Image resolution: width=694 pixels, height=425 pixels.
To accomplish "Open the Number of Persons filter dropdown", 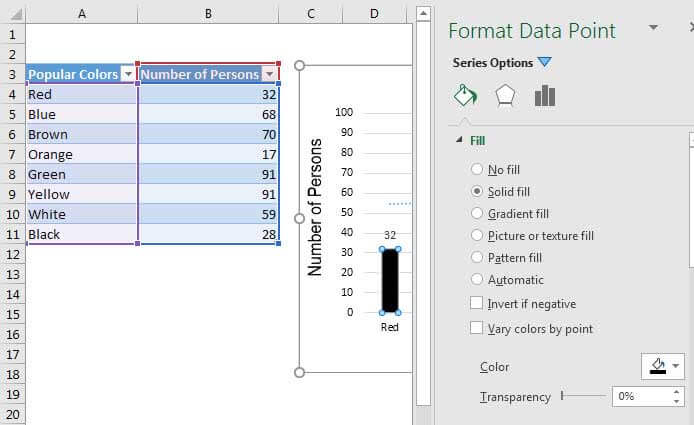I will pos(269,74).
